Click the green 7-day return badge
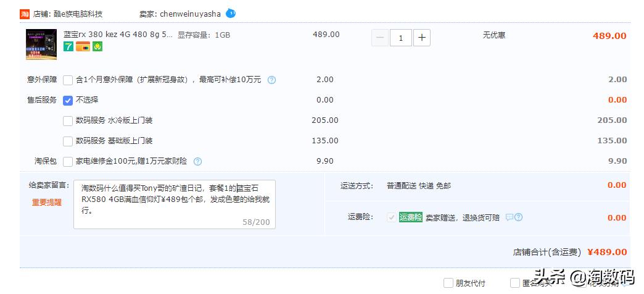Viewport: 644px width, 294px height. point(68,46)
